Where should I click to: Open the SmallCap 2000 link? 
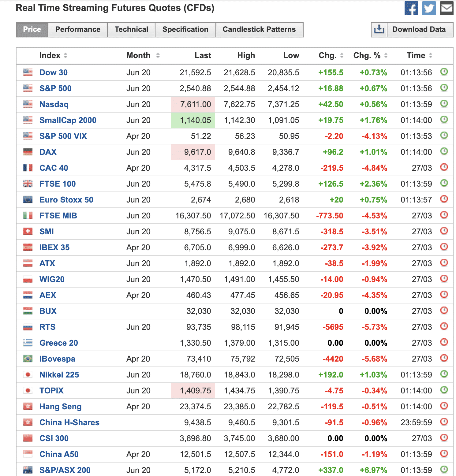68,120
